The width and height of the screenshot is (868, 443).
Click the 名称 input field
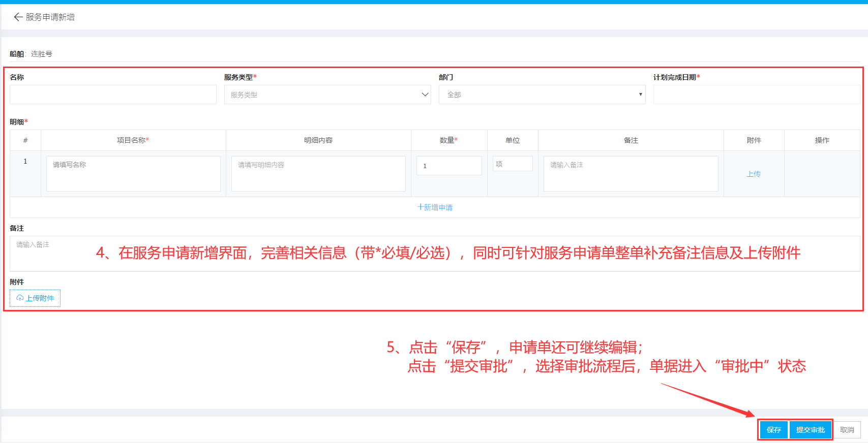tap(113, 94)
